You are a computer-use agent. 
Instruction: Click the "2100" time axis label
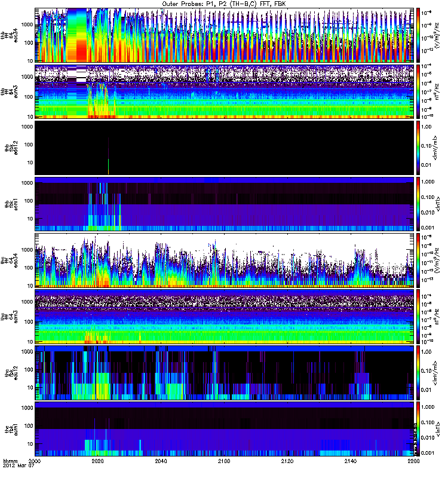(224, 461)
